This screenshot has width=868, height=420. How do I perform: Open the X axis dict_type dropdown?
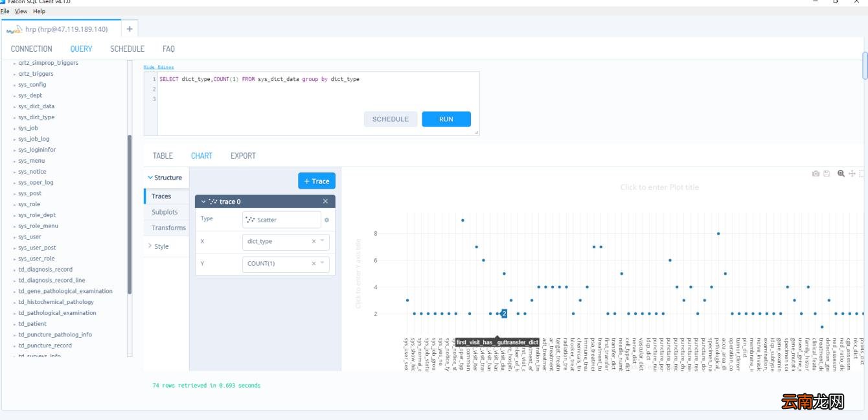pos(323,241)
